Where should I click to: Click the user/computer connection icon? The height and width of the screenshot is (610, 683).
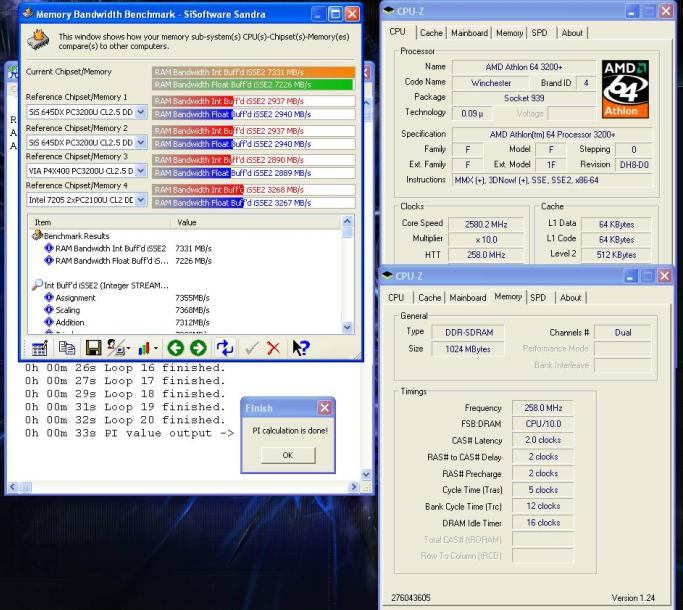[x=116, y=348]
